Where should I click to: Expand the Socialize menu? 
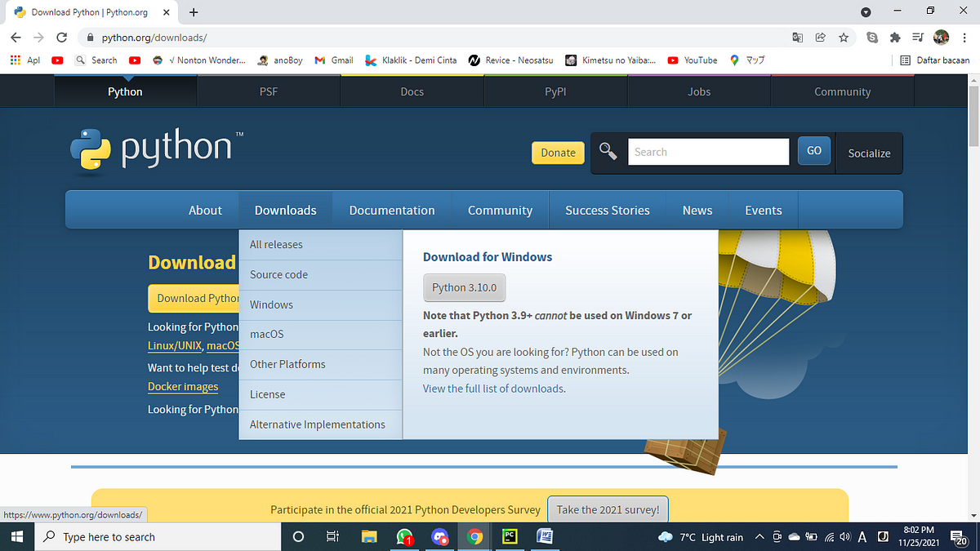[869, 153]
